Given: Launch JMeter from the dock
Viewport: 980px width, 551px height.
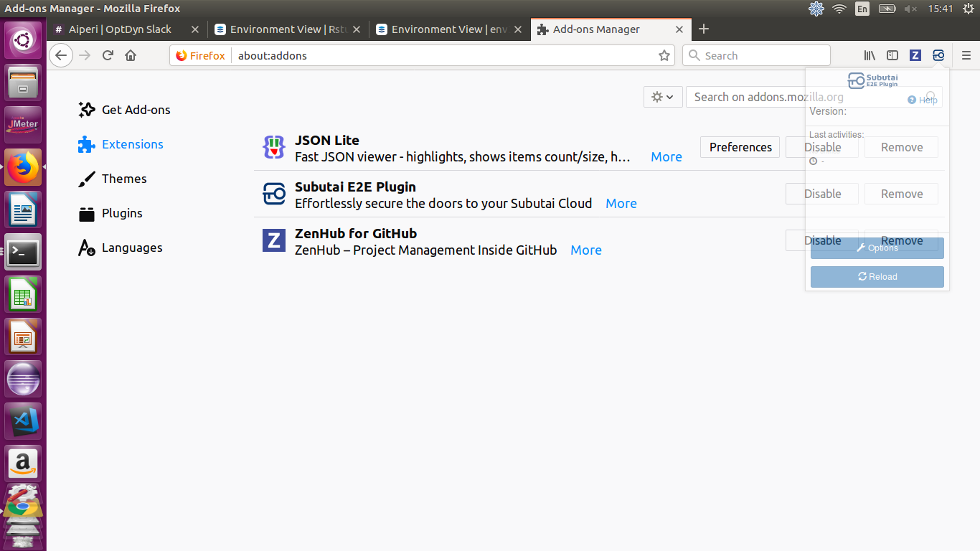Looking at the screenshot, I should pos(24,124).
